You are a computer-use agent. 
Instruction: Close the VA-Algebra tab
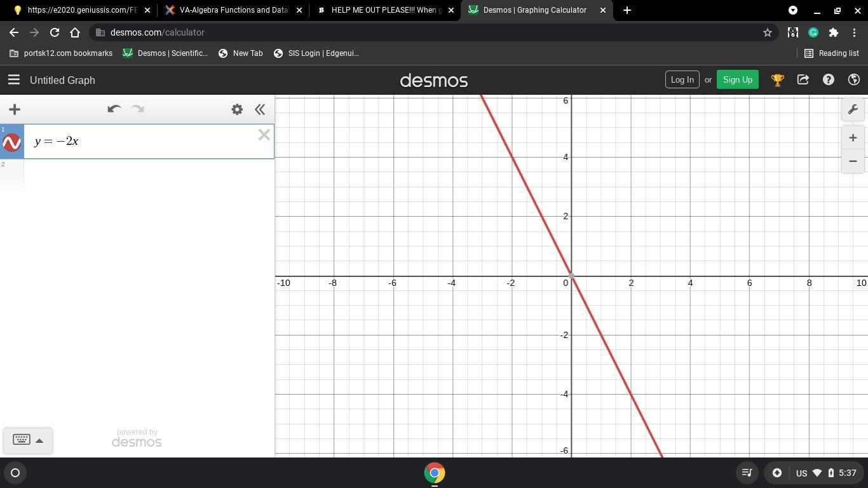tap(299, 10)
